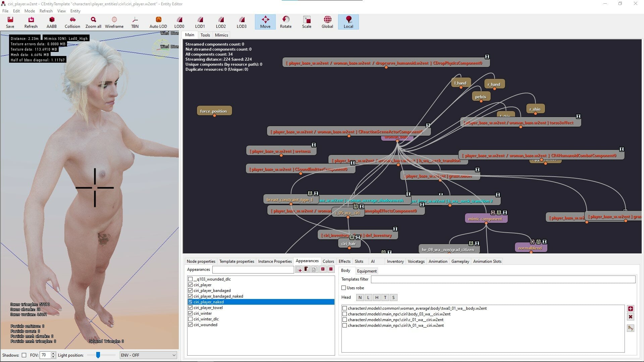Screen dimensions: 644x362
Task: Click the red minus appearance icon
Action: pos(331,269)
